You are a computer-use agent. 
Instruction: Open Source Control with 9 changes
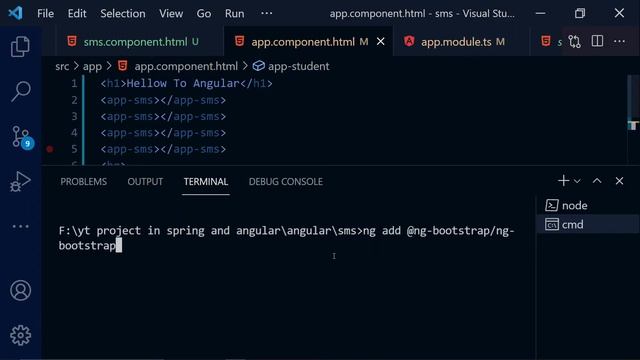pos(22,137)
